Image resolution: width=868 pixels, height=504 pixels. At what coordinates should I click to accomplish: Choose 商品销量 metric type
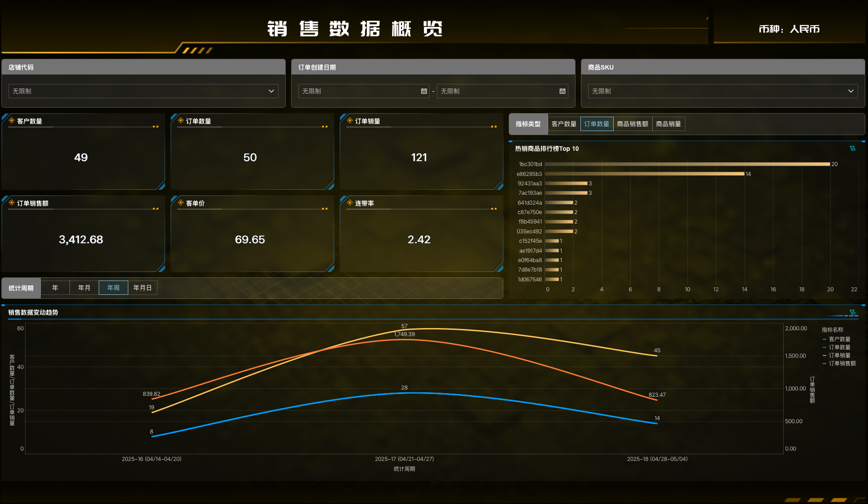(668, 124)
